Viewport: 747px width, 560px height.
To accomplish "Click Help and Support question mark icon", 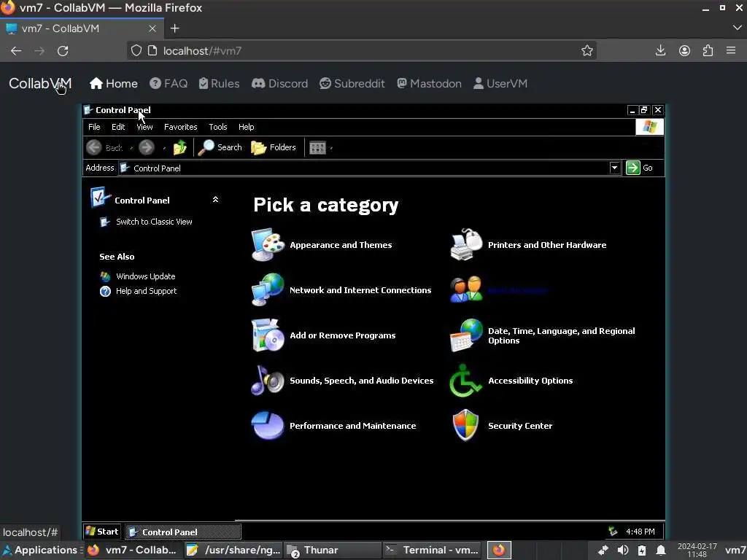I will tap(105, 291).
